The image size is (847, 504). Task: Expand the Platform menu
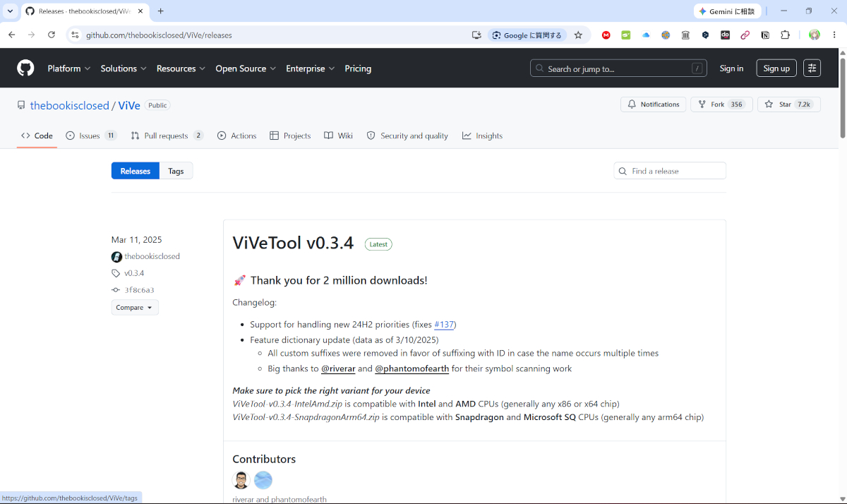(x=69, y=68)
